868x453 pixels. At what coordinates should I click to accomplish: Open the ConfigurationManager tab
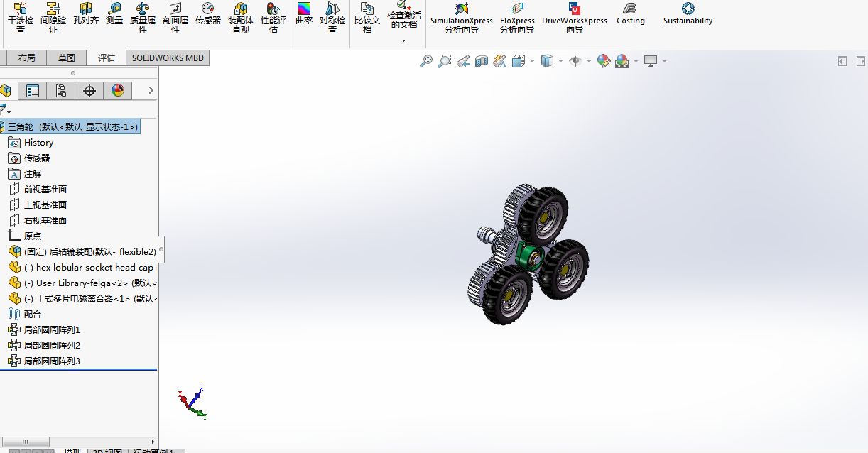pos(61,91)
